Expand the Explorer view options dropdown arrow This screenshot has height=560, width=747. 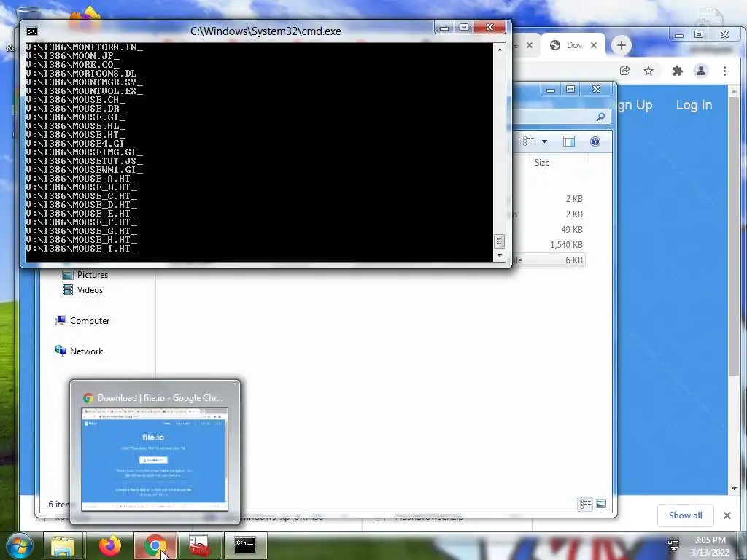pos(544,141)
